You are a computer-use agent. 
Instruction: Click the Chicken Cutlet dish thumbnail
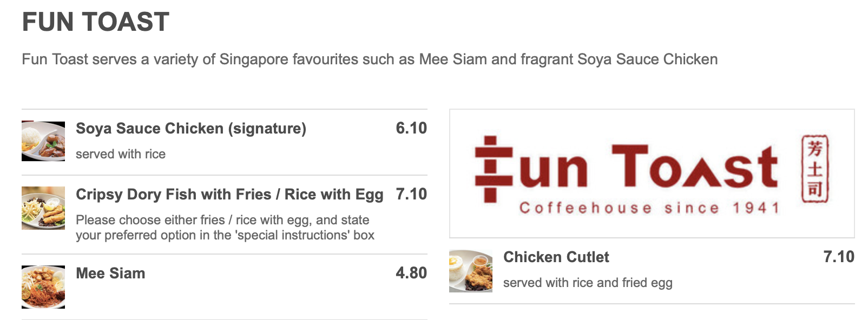[x=471, y=271]
